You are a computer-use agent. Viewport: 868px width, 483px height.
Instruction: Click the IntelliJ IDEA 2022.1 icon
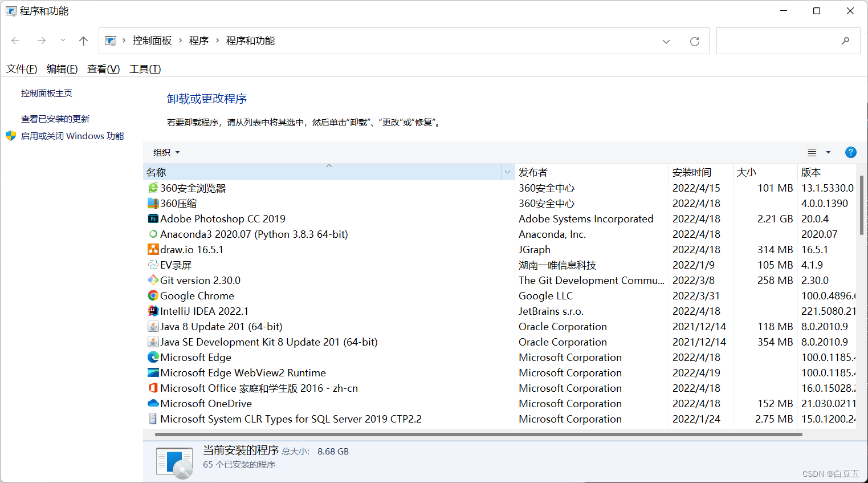click(153, 311)
